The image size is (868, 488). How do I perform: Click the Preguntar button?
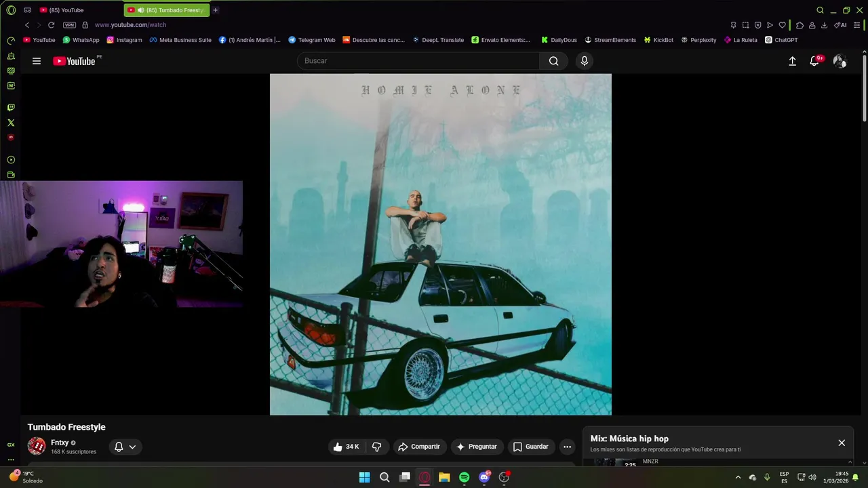point(477,447)
